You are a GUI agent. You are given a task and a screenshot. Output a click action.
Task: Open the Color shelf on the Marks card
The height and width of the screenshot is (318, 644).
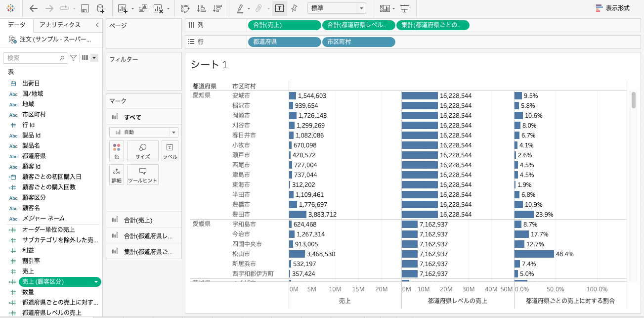tap(116, 150)
